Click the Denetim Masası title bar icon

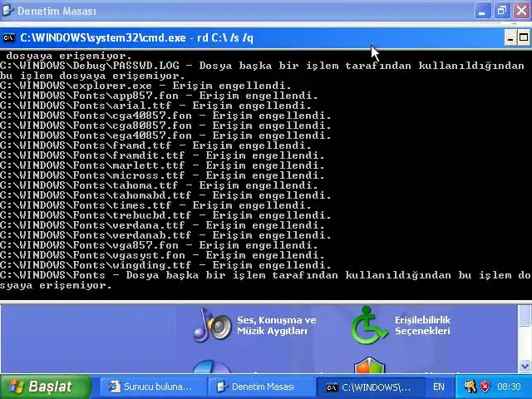7,11
